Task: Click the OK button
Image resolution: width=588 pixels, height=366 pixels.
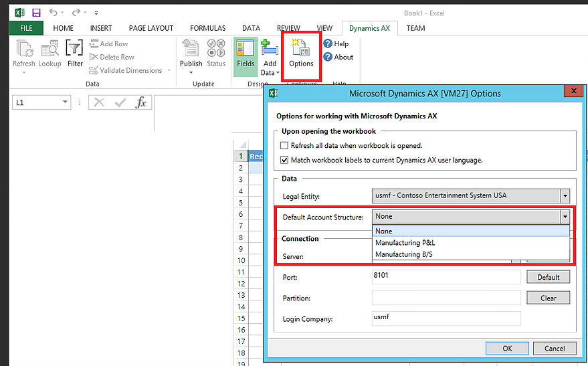Action: (x=507, y=349)
